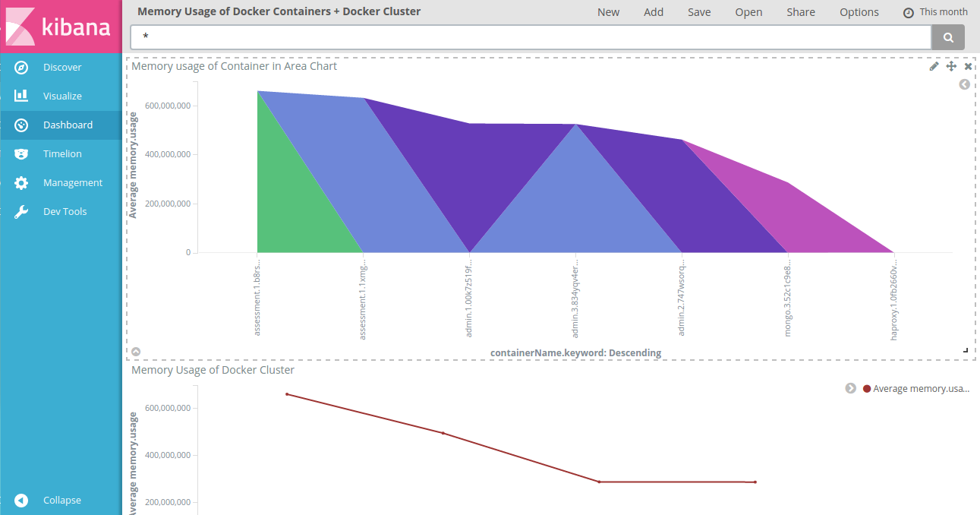
Task: Open Visualize bar chart icon
Action: [x=21, y=96]
